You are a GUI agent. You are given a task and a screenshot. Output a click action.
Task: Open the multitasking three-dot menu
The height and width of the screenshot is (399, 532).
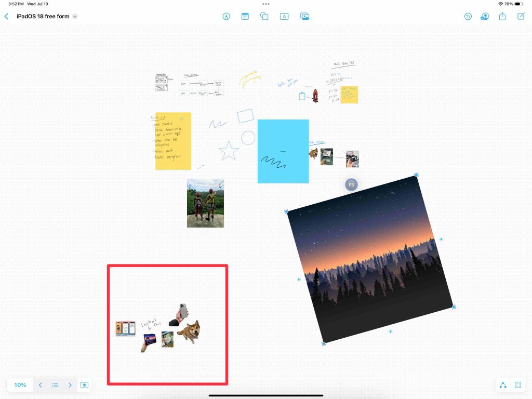(266, 4)
